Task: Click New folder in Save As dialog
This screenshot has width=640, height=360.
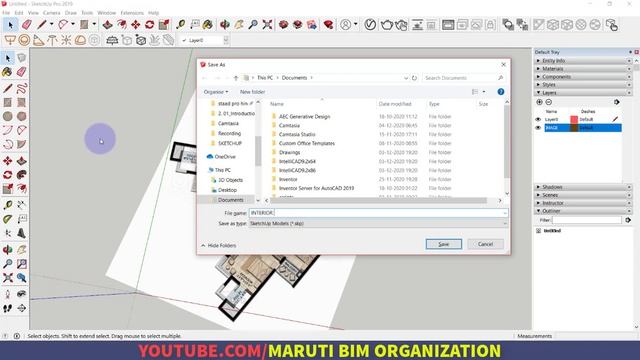Action: [x=252, y=92]
